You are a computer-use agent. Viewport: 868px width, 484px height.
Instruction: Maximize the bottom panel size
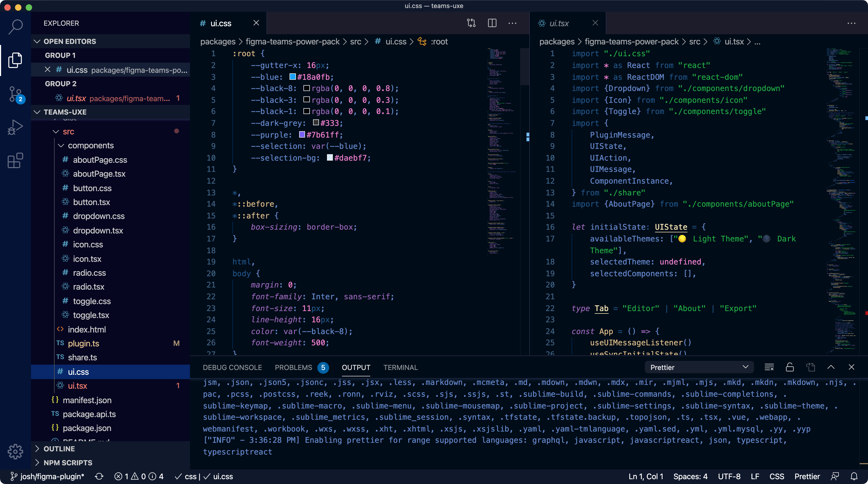point(831,367)
